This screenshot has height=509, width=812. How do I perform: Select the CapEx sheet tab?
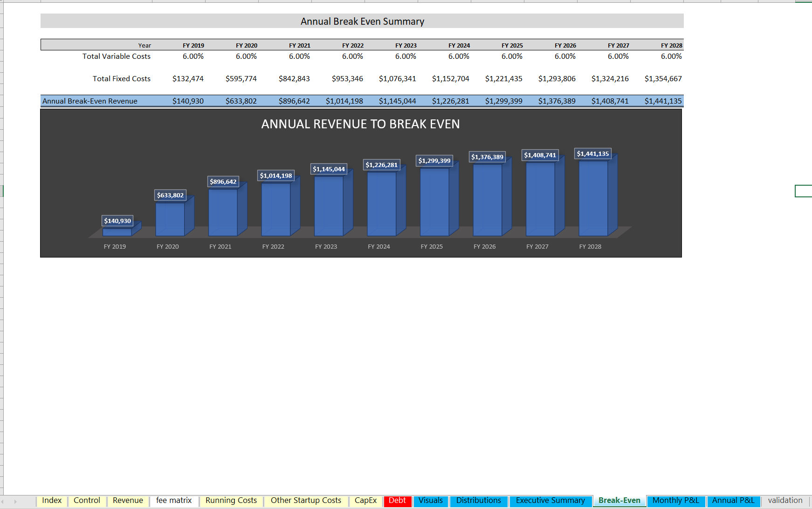366,500
